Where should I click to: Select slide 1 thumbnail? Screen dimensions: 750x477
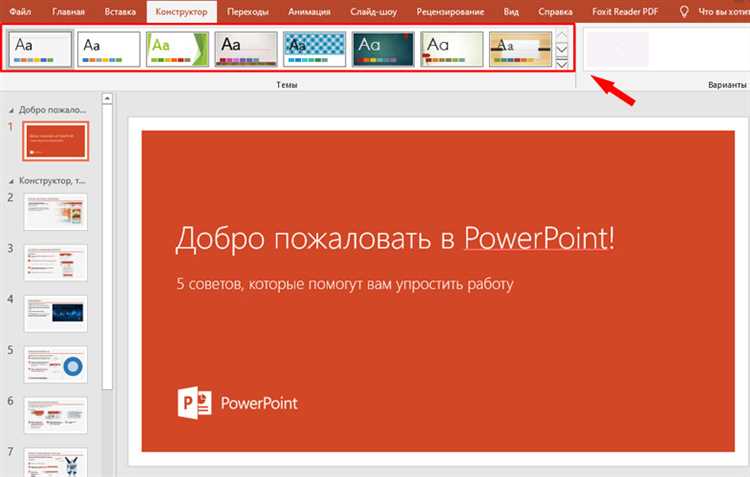click(x=55, y=141)
